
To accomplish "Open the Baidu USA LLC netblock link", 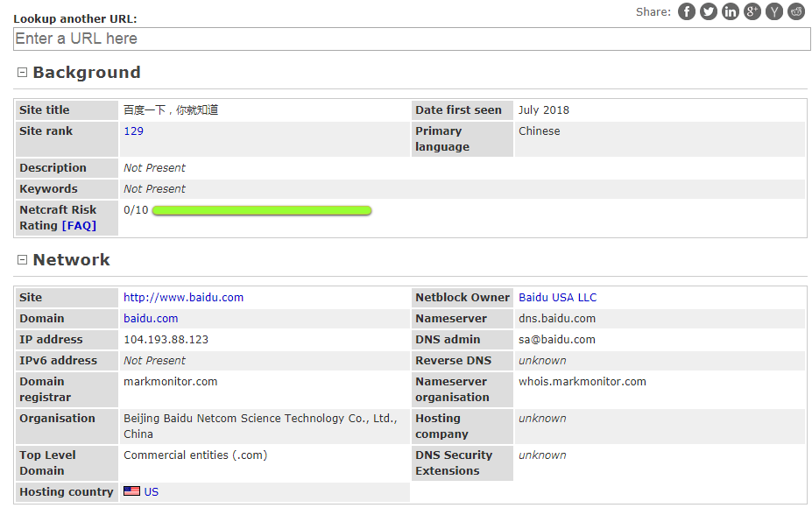I will coord(557,298).
